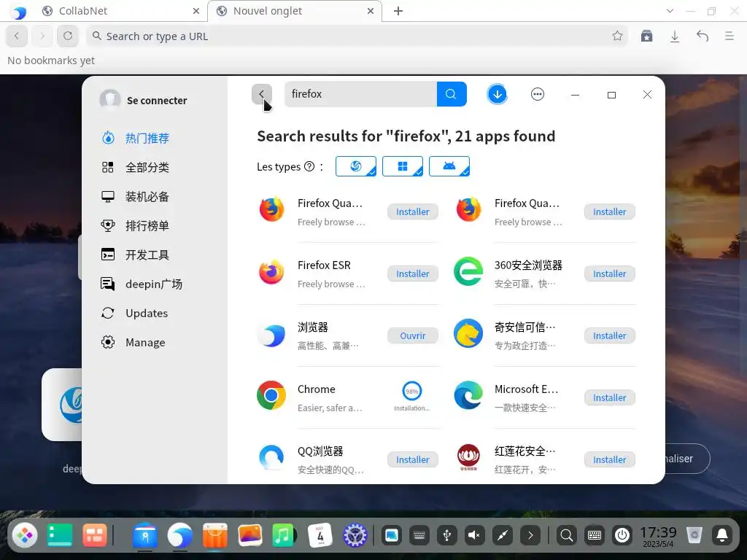Click Se connecter to sign in
The height and width of the screenshot is (560, 747).
click(x=157, y=101)
